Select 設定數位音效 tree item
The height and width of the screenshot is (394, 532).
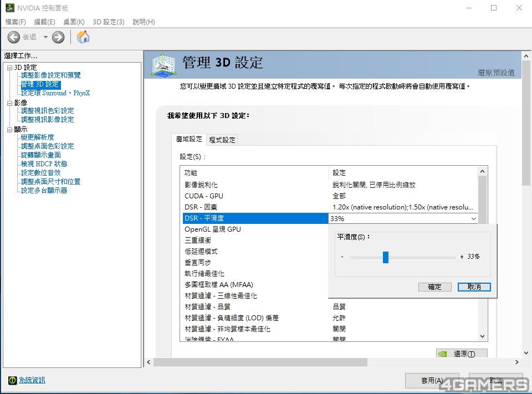(40, 172)
